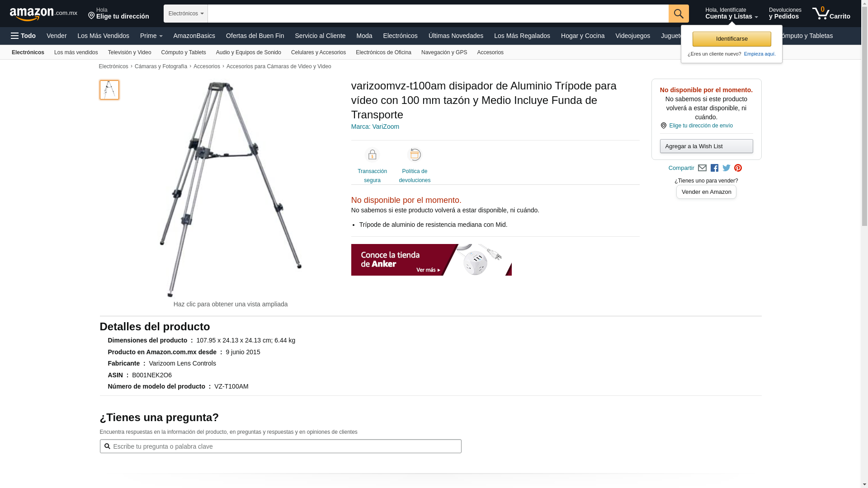Add the product via Agregar a la Wish List

click(706, 146)
